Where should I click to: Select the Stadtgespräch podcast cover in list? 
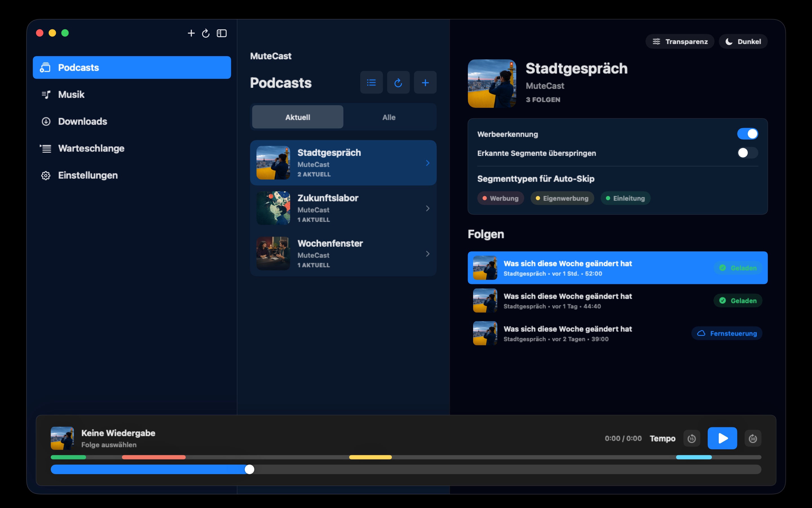[x=273, y=163]
